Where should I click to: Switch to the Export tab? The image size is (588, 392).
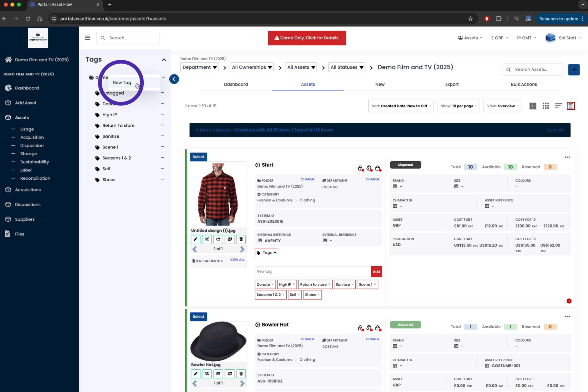click(x=452, y=85)
